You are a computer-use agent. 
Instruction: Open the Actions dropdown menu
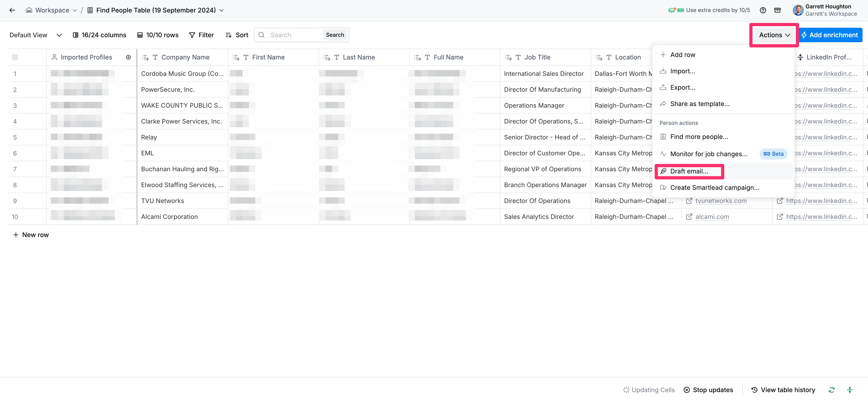click(774, 35)
